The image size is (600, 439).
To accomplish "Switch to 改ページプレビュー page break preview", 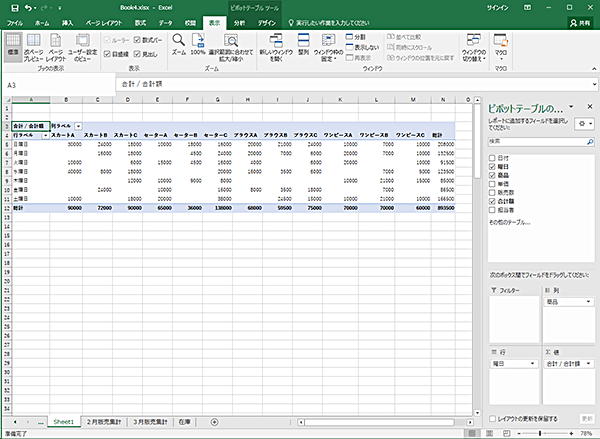I will 34,47.
